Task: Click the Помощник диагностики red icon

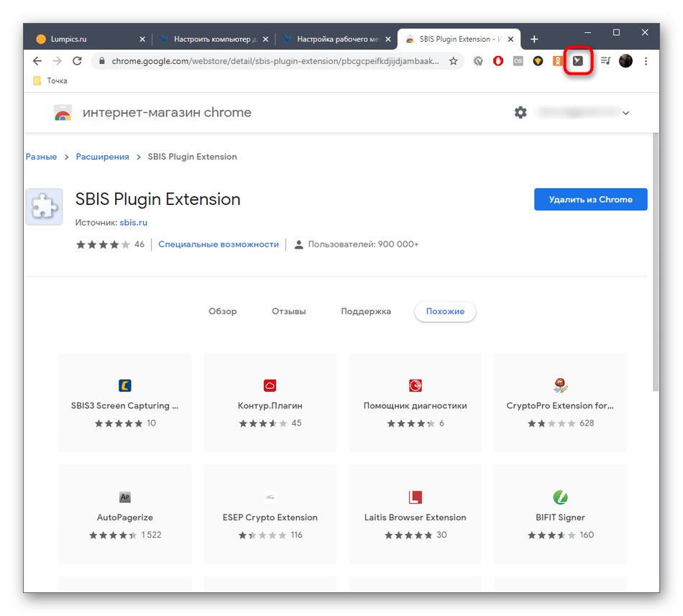Action: point(415,385)
